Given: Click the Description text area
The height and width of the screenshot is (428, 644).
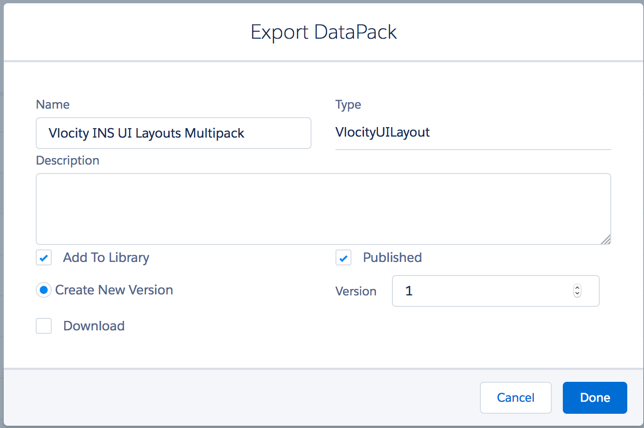Looking at the screenshot, I should 323,209.
